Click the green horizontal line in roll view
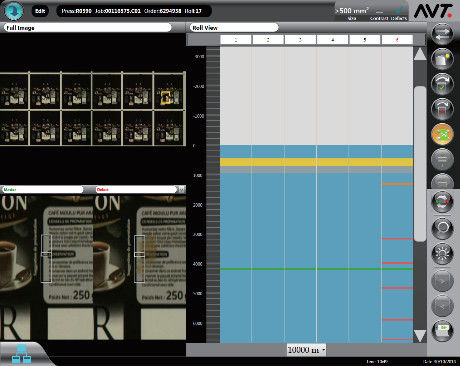The image size is (460, 366). point(316,269)
